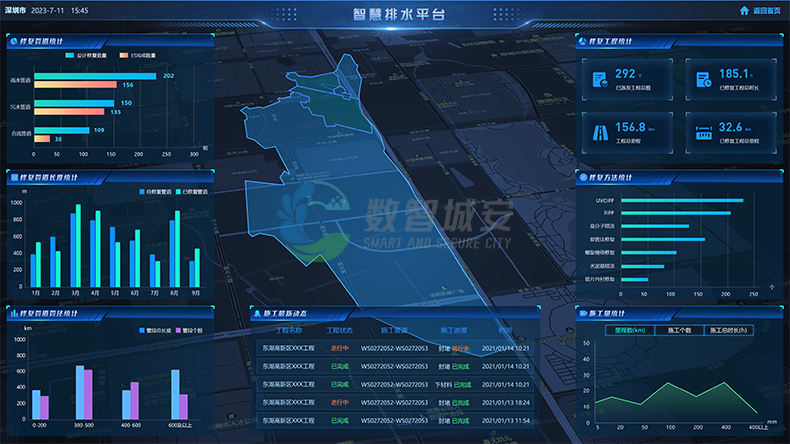Click the 修复方法统计 panel header icon
Viewport: 790px width, 444px height.
coord(584,177)
